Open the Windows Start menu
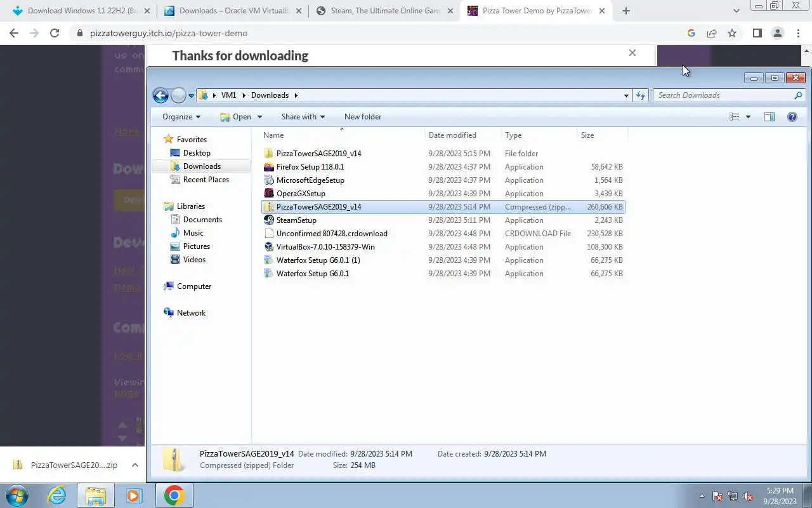The width and height of the screenshot is (812, 508). point(17,495)
